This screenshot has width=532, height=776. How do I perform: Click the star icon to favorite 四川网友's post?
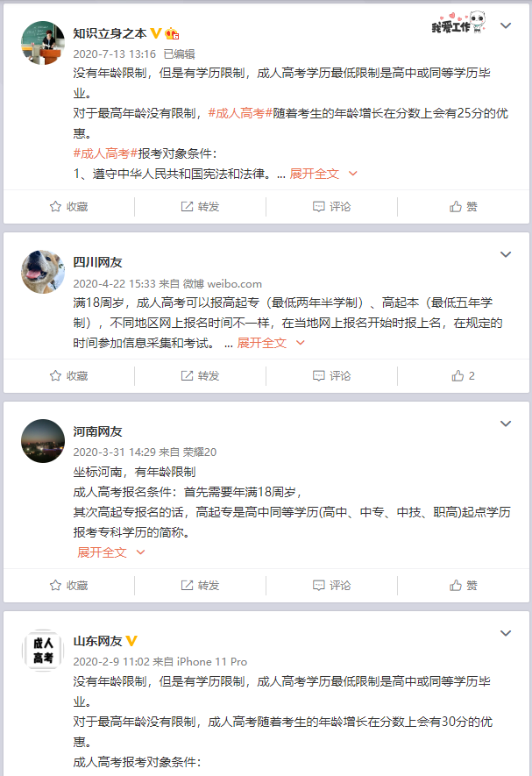[x=55, y=375]
